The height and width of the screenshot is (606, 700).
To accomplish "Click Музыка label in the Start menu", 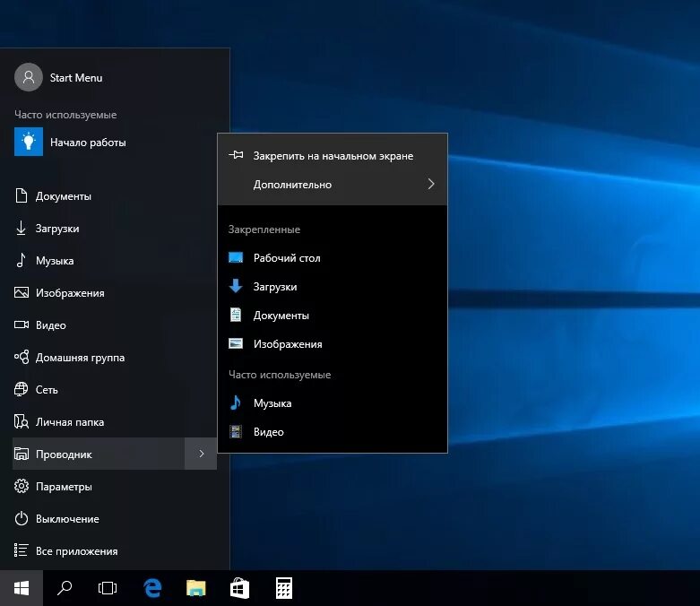I will 55,260.
